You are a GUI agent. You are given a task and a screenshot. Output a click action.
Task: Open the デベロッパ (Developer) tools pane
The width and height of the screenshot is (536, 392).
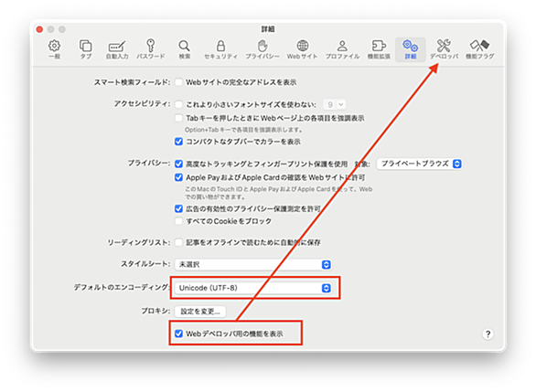coord(444,49)
